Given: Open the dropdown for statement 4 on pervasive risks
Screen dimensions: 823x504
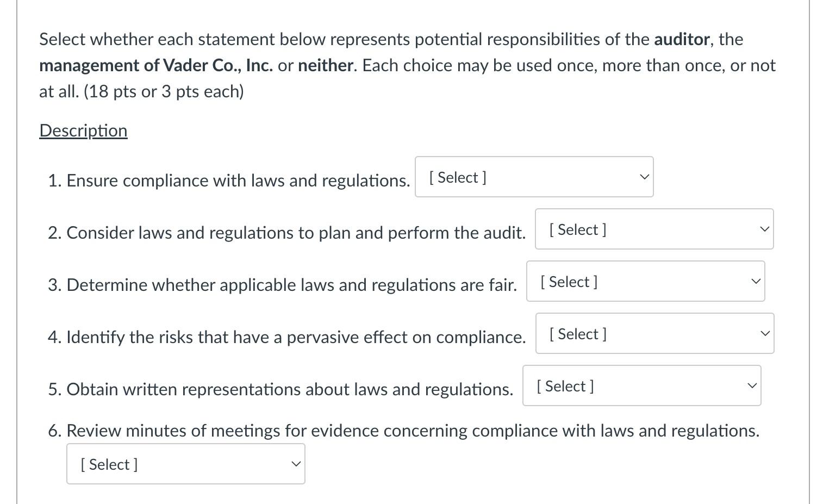Looking at the screenshot, I should [x=654, y=333].
